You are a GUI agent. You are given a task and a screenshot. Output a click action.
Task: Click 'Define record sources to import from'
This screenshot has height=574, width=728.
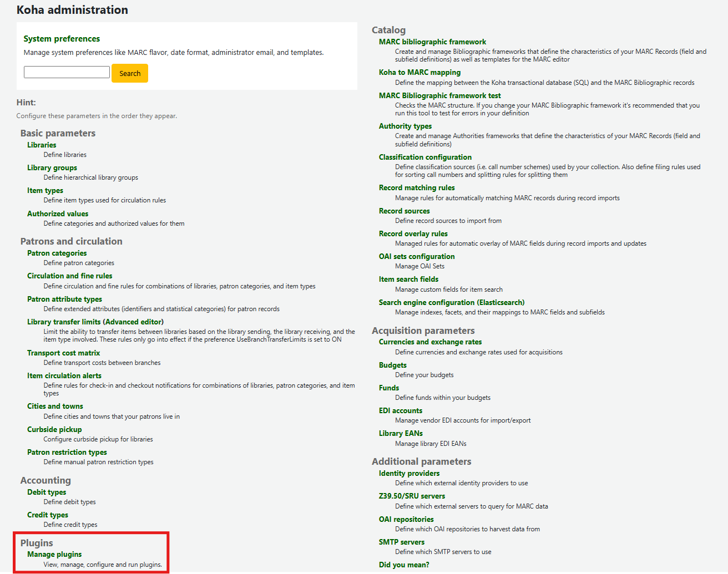coord(448,221)
